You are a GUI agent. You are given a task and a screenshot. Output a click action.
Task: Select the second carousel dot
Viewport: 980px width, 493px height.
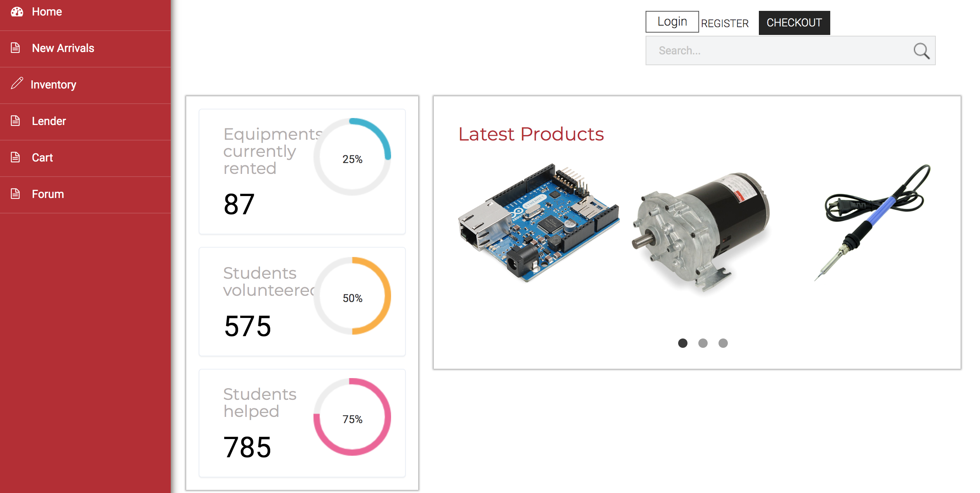[x=703, y=343]
